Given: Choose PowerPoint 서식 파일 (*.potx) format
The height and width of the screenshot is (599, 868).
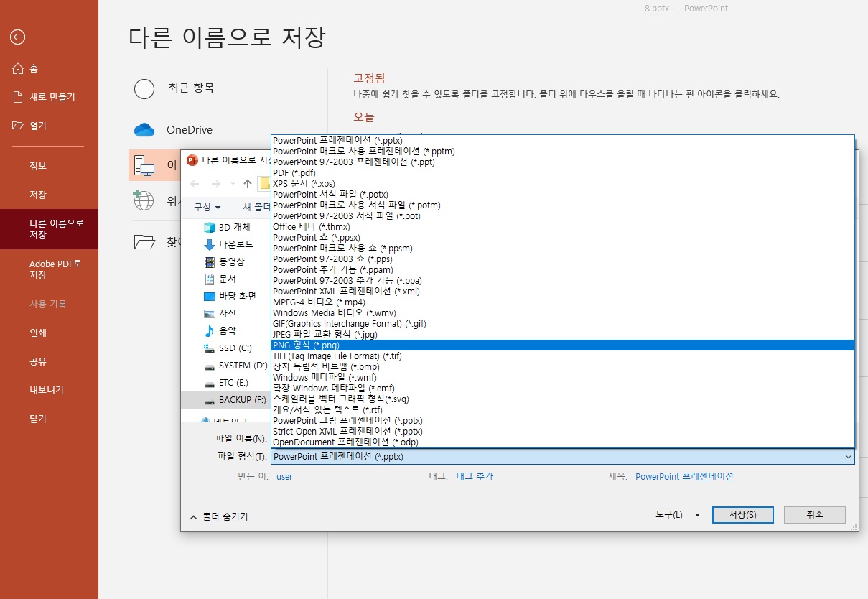Looking at the screenshot, I should [562, 195].
